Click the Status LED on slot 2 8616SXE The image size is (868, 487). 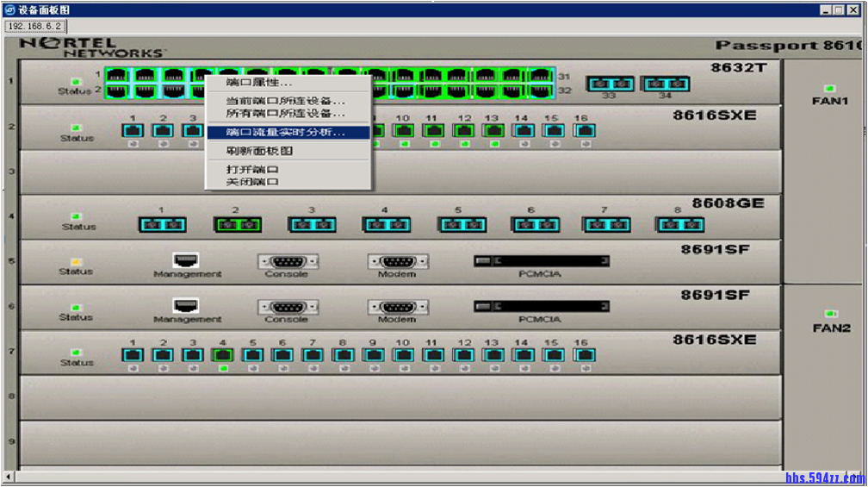(76, 128)
